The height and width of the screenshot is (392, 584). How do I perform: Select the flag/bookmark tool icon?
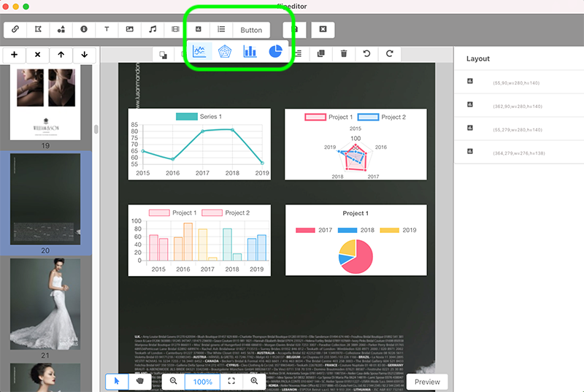click(x=38, y=29)
